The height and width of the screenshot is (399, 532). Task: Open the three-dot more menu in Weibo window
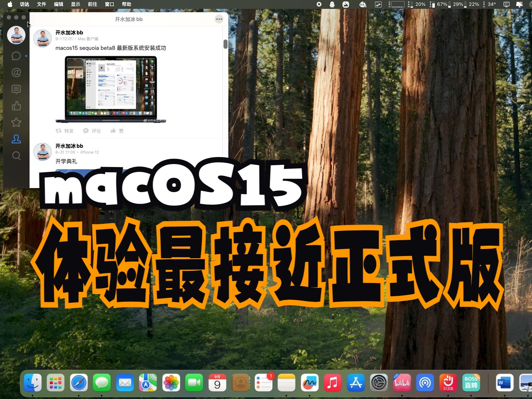point(219,19)
